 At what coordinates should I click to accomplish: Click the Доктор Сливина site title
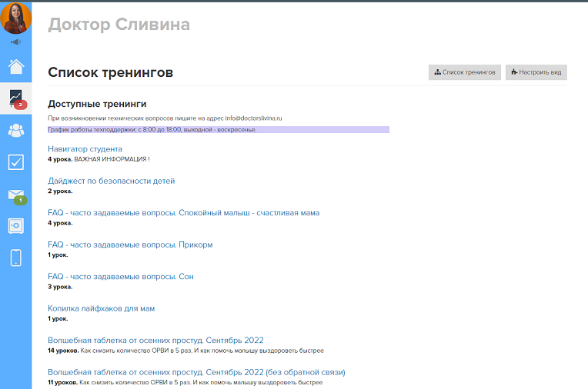pos(119,25)
